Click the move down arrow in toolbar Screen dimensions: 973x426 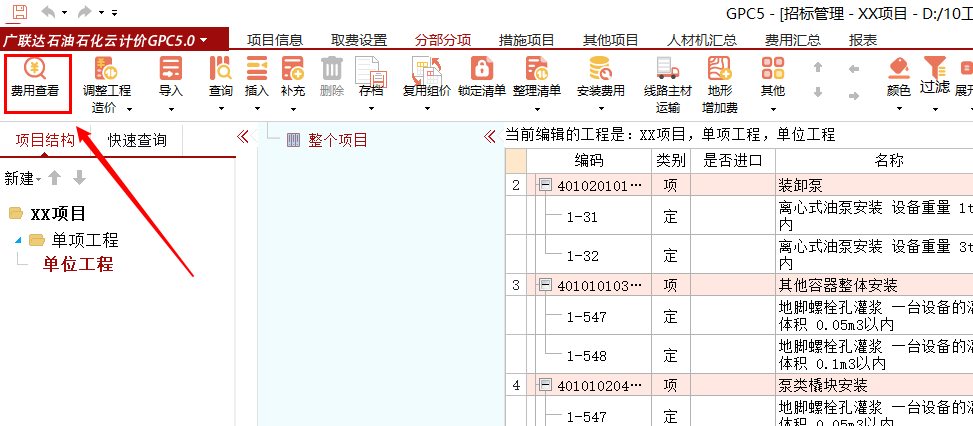coord(818,92)
